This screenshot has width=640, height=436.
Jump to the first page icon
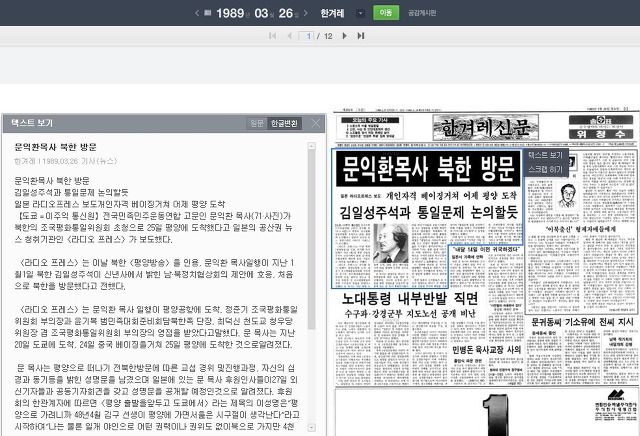click(272, 36)
